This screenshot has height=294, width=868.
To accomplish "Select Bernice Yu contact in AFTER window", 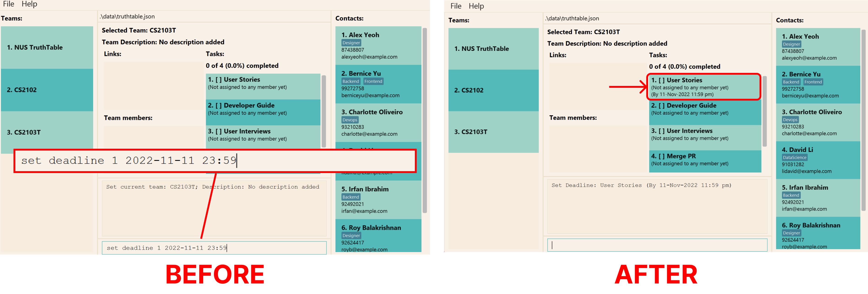I will click(x=818, y=85).
